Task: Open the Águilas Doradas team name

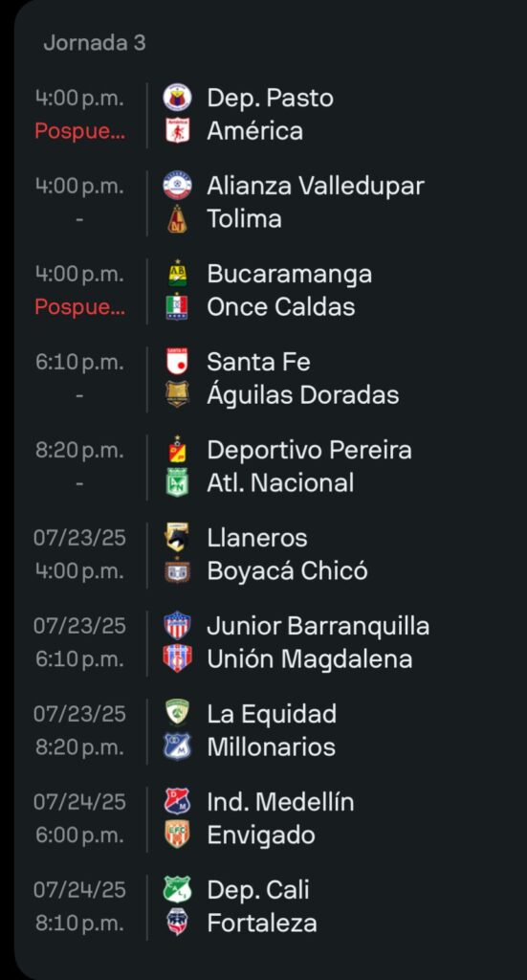Action: tap(303, 395)
